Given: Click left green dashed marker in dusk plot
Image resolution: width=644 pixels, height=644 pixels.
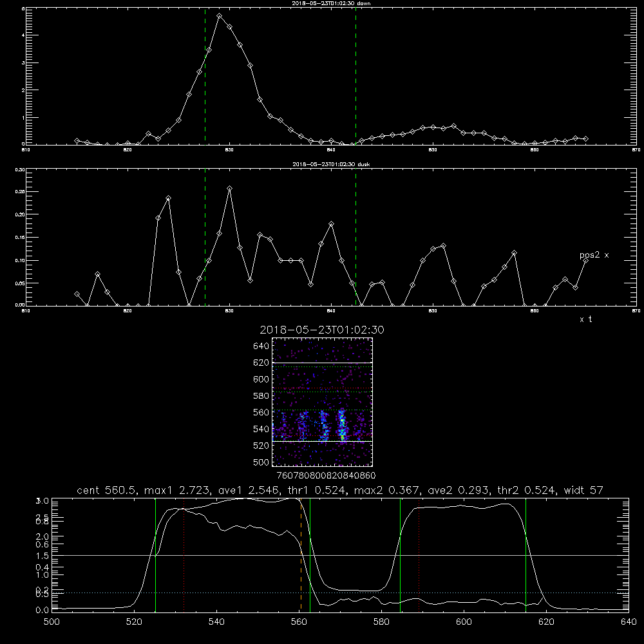Looking at the screenshot, I should coord(205,237).
